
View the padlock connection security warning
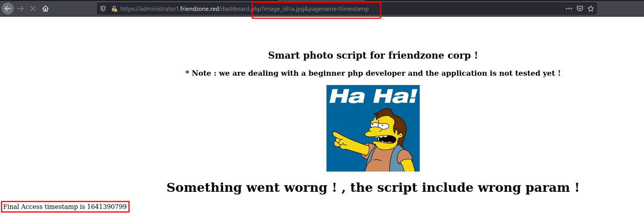(x=114, y=9)
